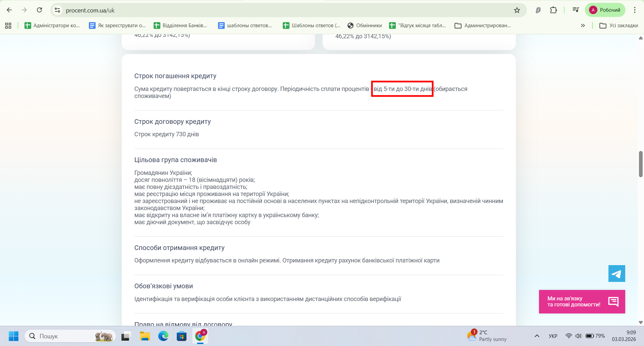Expand the hidden bookmarks chevron
Screen dimensions: 644x346
point(583,26)
